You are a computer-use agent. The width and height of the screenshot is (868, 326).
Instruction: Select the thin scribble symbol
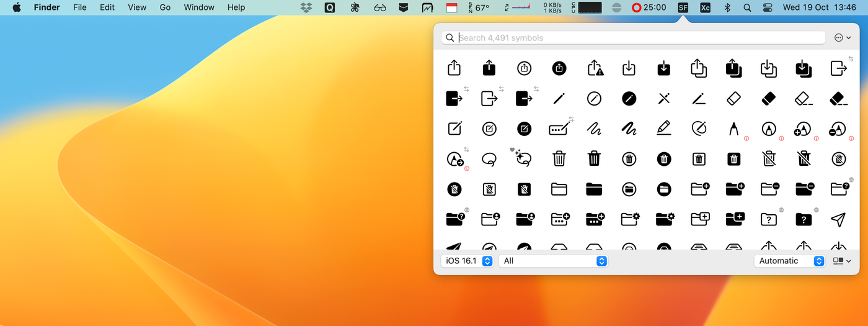pos(594,129)
